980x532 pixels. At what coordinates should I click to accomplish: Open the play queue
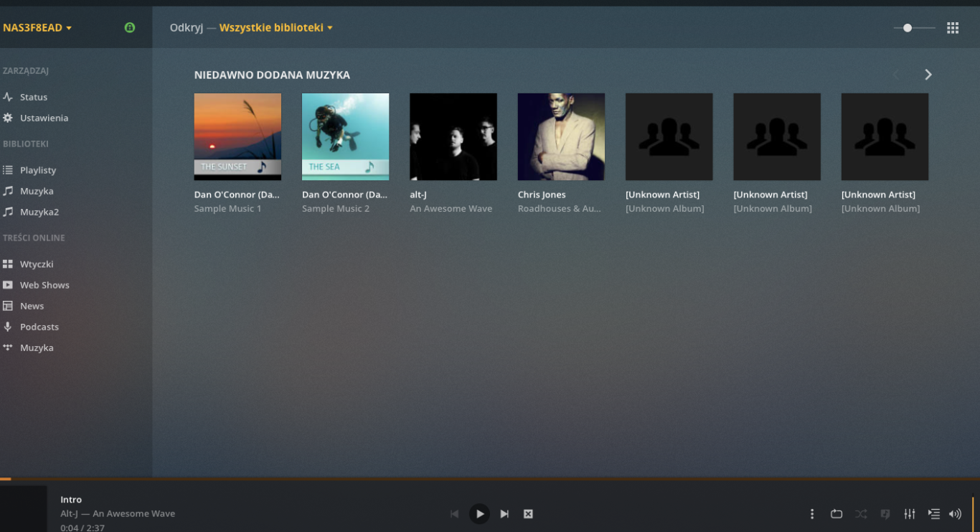coord(933,514)
